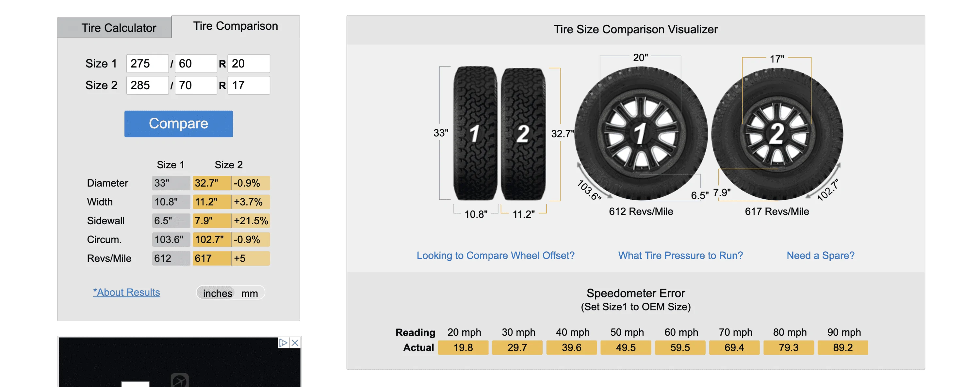The height and width of the screenshot is (387, 980).
Task: Click the Size 1 width field showing 275
Action: (x=147, y=63)
